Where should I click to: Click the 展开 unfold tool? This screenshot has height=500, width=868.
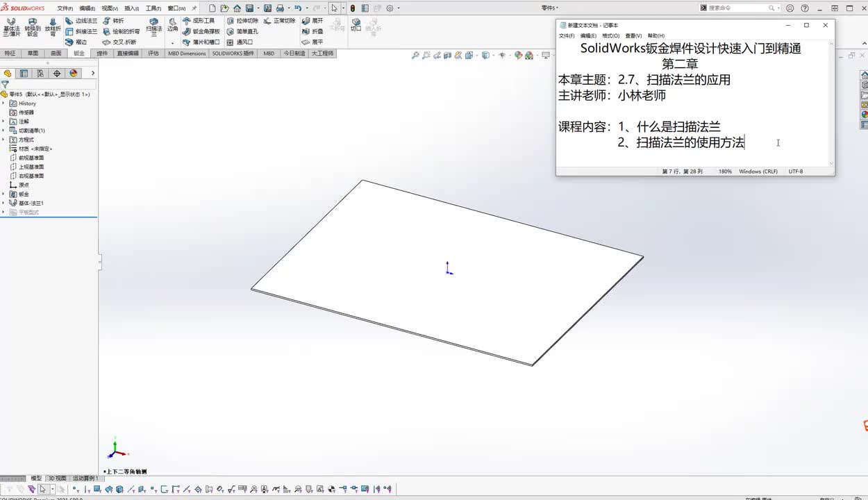[x=312, y=21]
